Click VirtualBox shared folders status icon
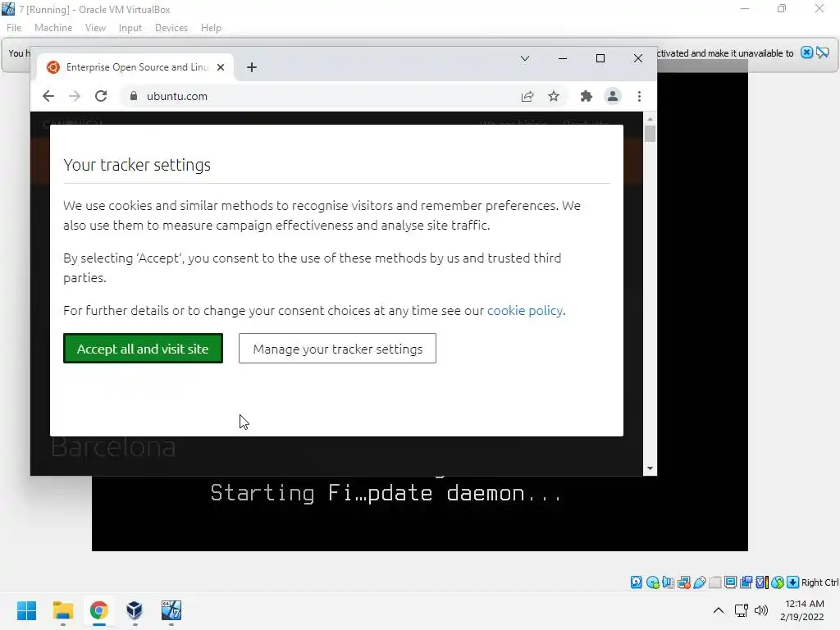 coord(715,582)
